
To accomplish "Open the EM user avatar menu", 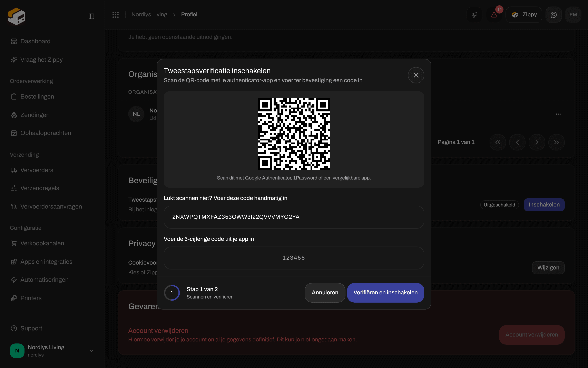I will click(x=573, y=15).
